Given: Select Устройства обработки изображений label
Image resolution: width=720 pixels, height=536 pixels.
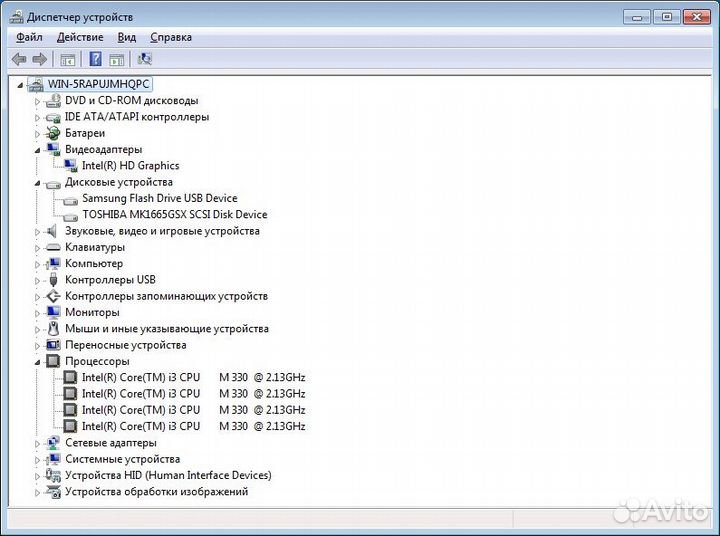Looking at the screenshot, I should [x=156, y=491].
